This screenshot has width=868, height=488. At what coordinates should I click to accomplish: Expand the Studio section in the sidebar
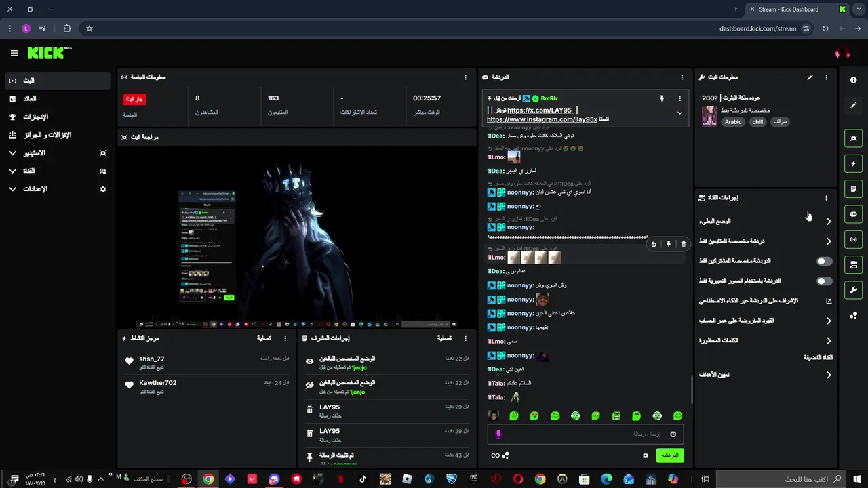[12, 153]
